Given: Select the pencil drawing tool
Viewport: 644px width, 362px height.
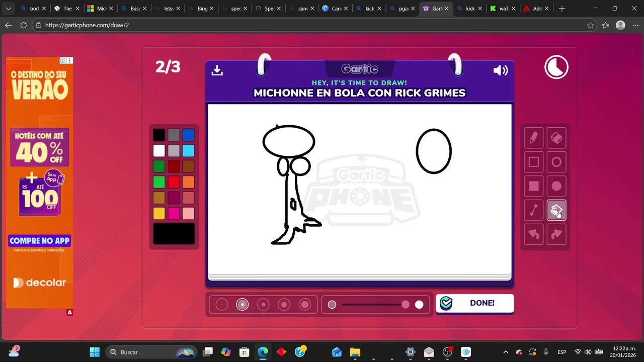Looking at the screenshot, I should point(533,138).
